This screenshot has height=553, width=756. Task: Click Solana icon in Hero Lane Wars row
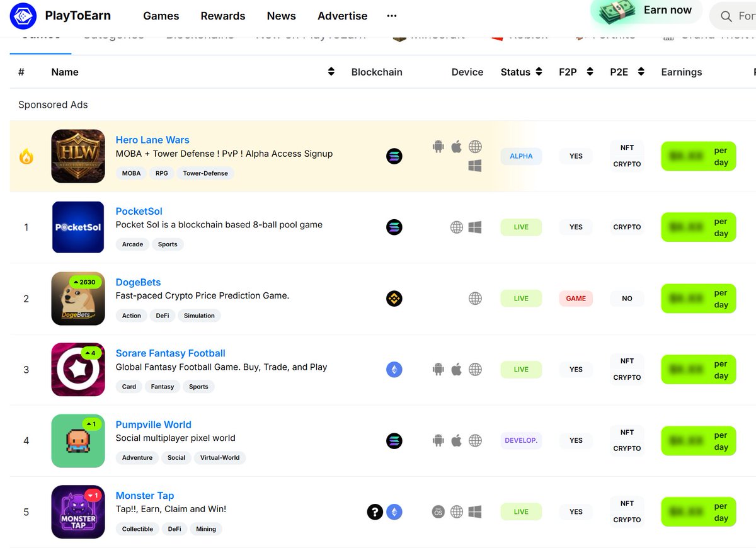394,156
